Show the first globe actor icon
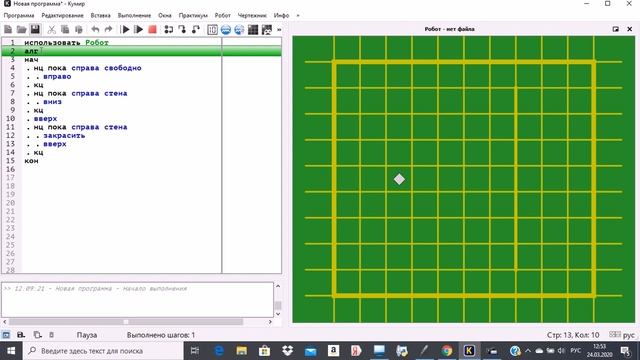This screenshot has width=640, height=360. coord(226,29)
